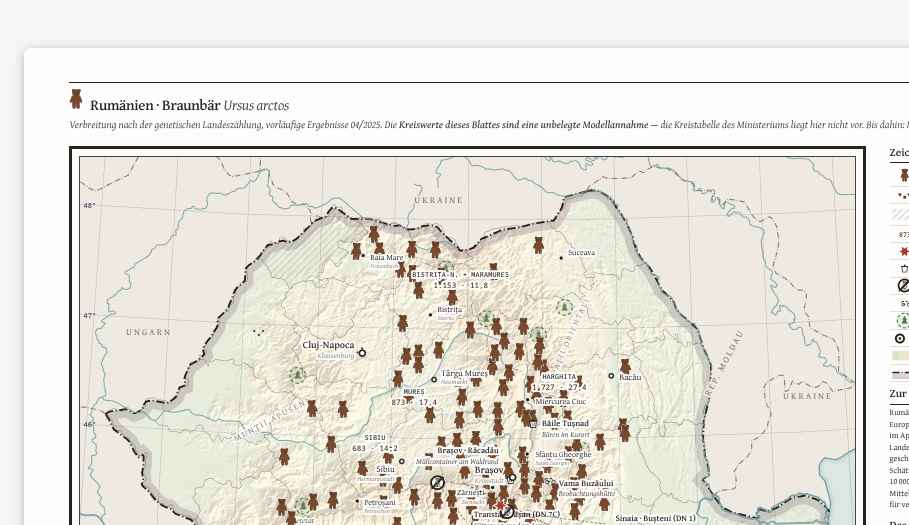The height and width of the screenshot is (525, 909).
Task: Click the 'Cluj-Napoca' map label
Action: (328, 345)
